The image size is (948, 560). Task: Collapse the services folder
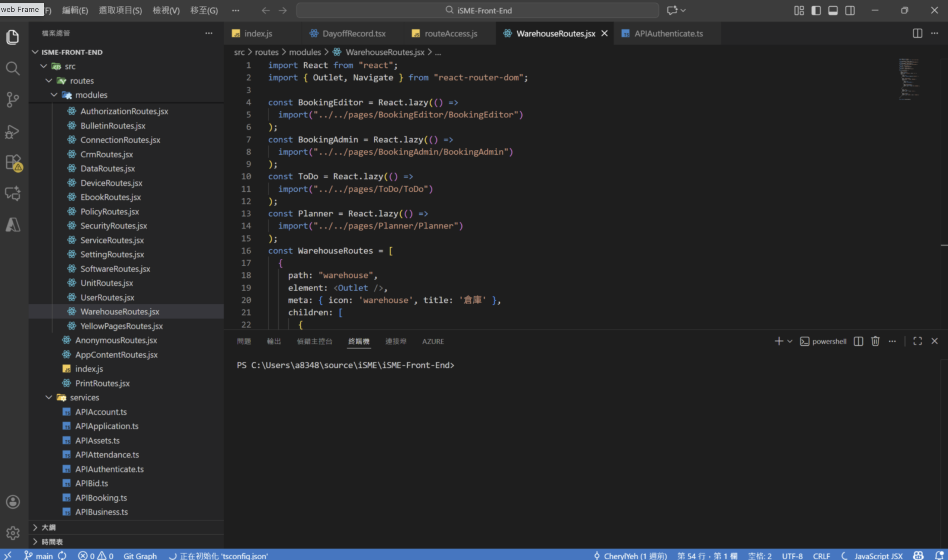(x=49, y=398)
